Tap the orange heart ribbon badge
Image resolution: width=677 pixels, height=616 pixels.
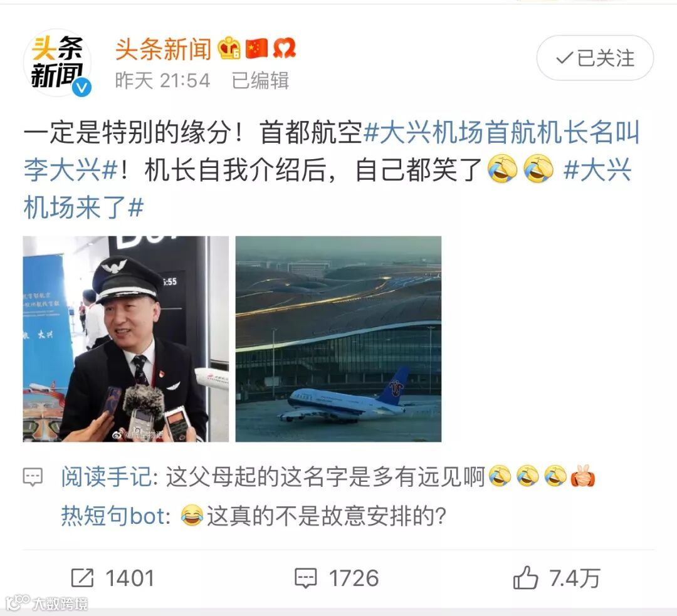click(x=284, y=48)
